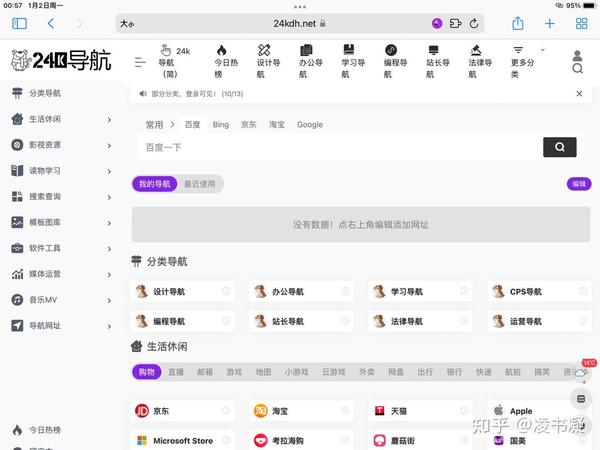This screenshot has width=600, height=450.
Task: Select the 网盘 category tab
Action: click(x=396, y=372)
